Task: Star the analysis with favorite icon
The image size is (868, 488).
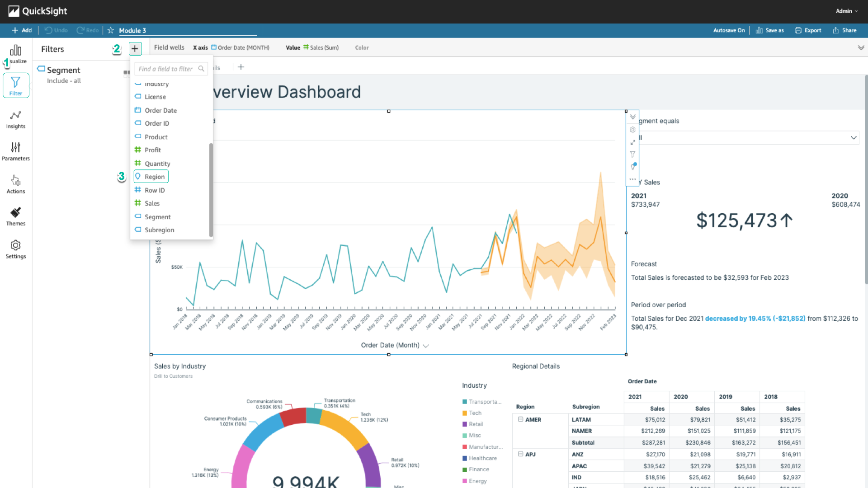Action: pos(110,30)
